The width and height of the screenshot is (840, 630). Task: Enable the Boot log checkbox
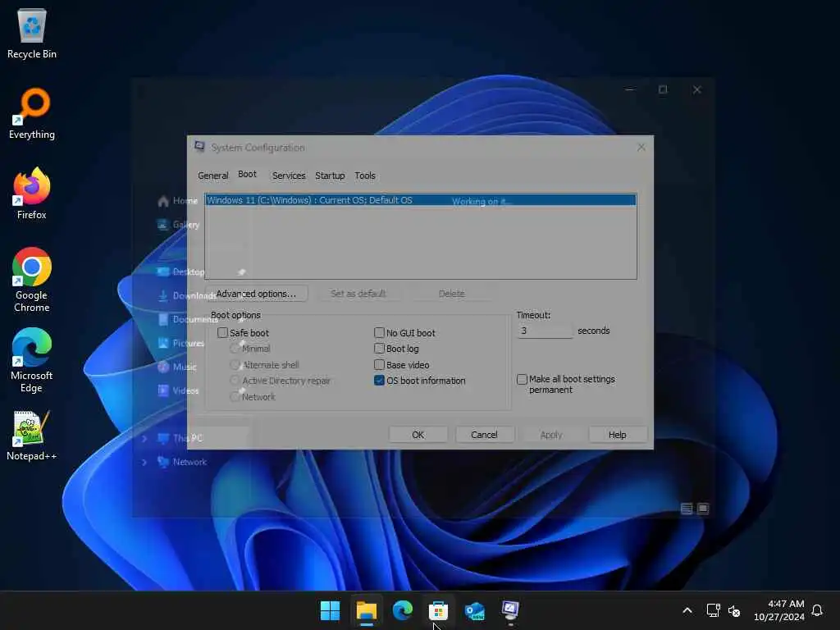point(379,348)
